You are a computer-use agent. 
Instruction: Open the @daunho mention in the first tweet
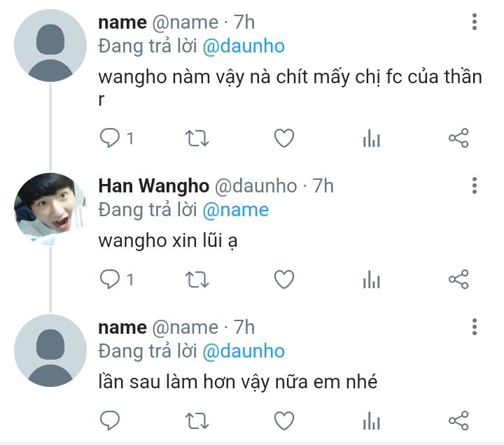pyautogui.click(x=244, y=46)
